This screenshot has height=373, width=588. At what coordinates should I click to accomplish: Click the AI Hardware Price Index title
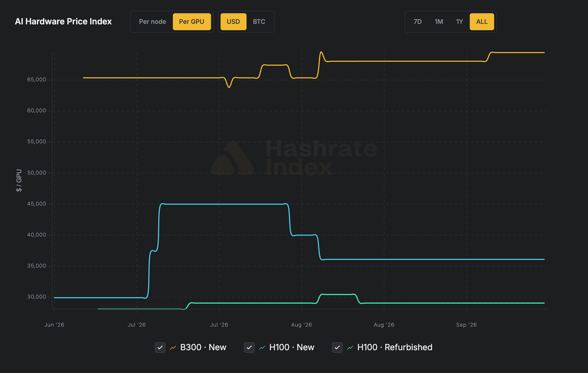(x=63, y=21)
